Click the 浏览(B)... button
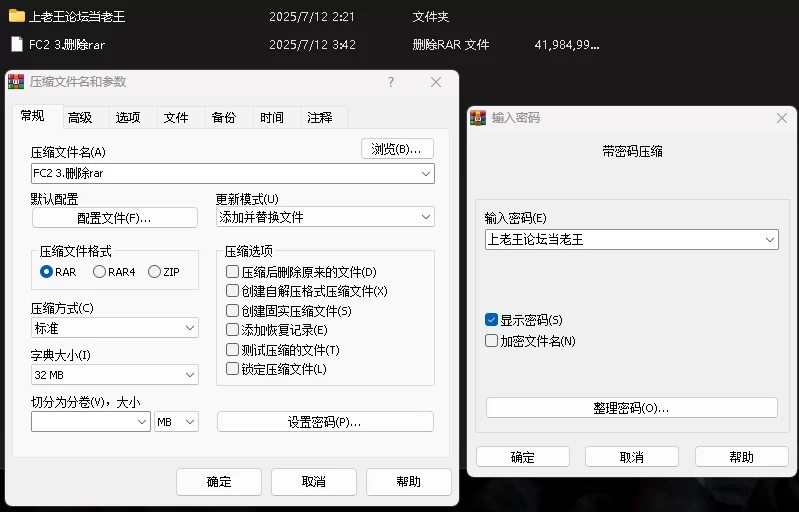Viewport: 799px width, 512px height. pyautogui.click(x=397, y=149)
